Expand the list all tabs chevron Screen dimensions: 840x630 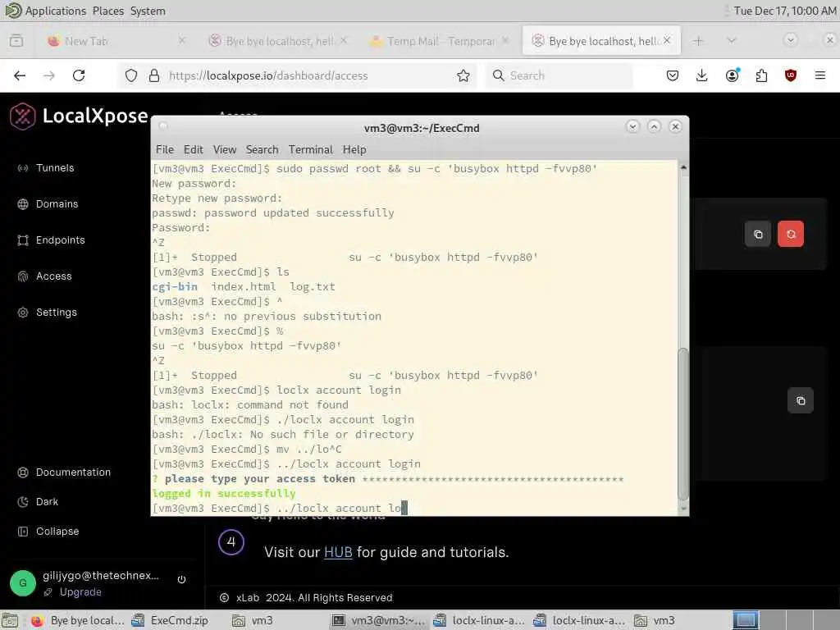click(732, 41)
